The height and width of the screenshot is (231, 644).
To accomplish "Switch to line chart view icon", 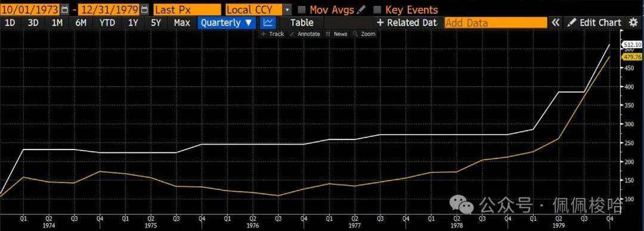I will pos(268,23).
